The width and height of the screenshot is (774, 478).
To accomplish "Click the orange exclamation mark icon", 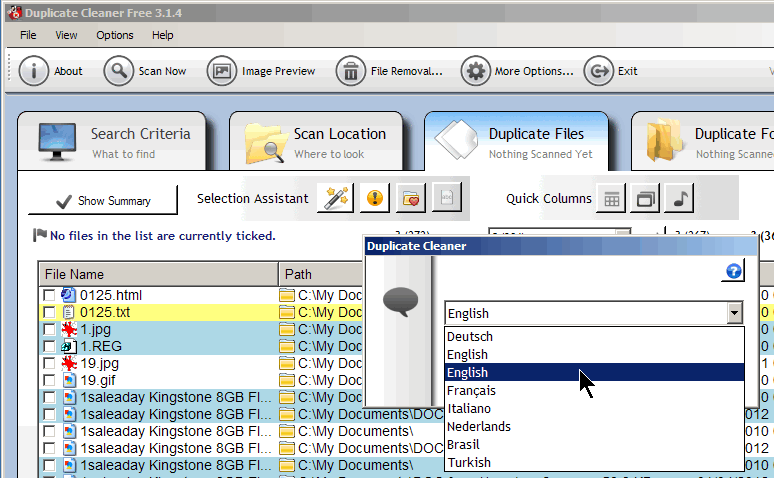I will [373, 198].
